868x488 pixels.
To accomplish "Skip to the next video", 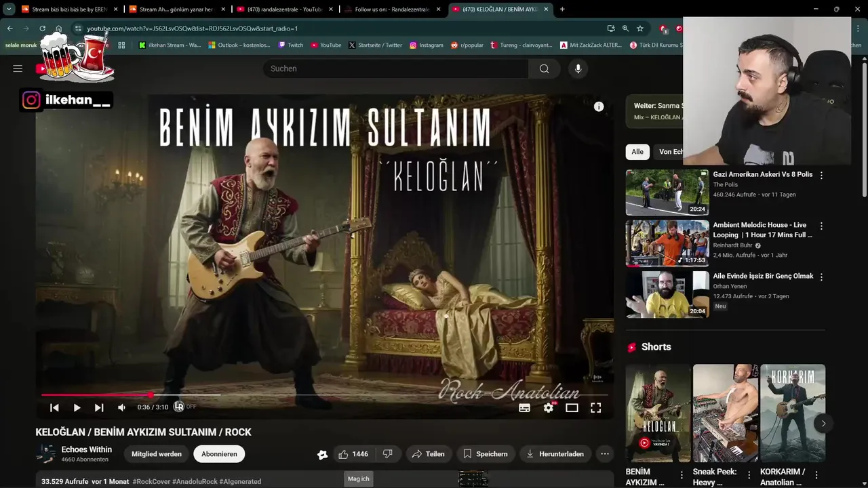I will [99, 407].
